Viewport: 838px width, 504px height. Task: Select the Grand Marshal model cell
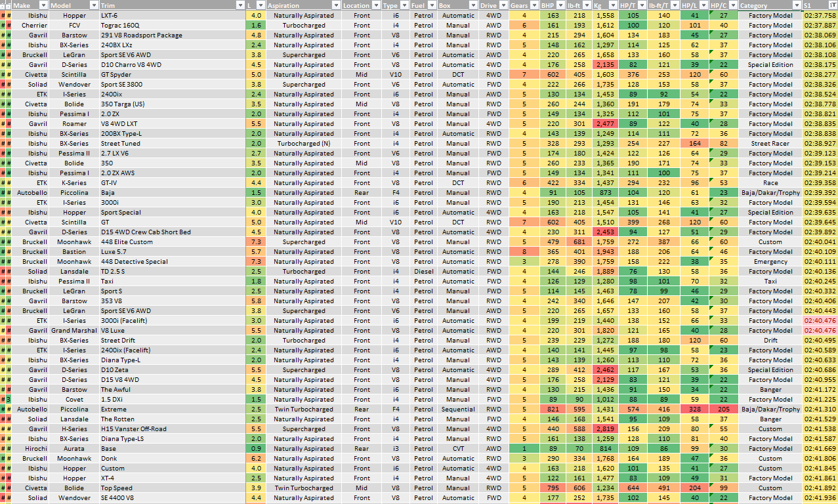click(75, 330)
